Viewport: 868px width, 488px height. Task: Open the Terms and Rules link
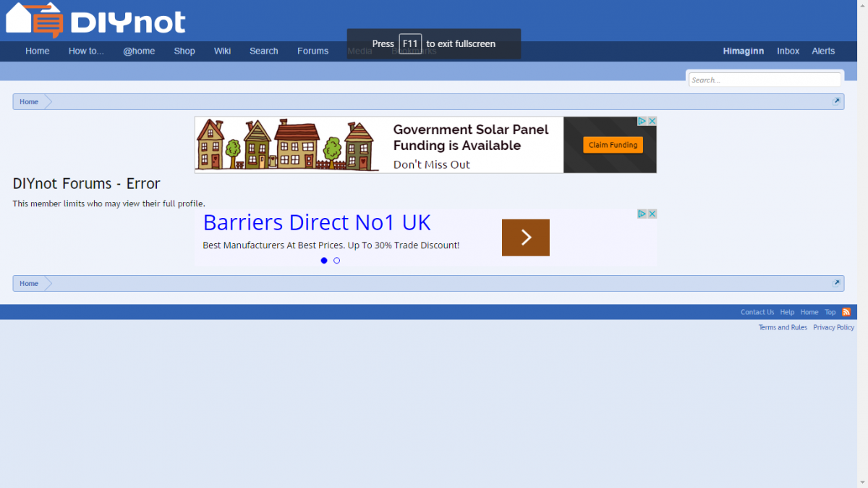tap(783, 327)
